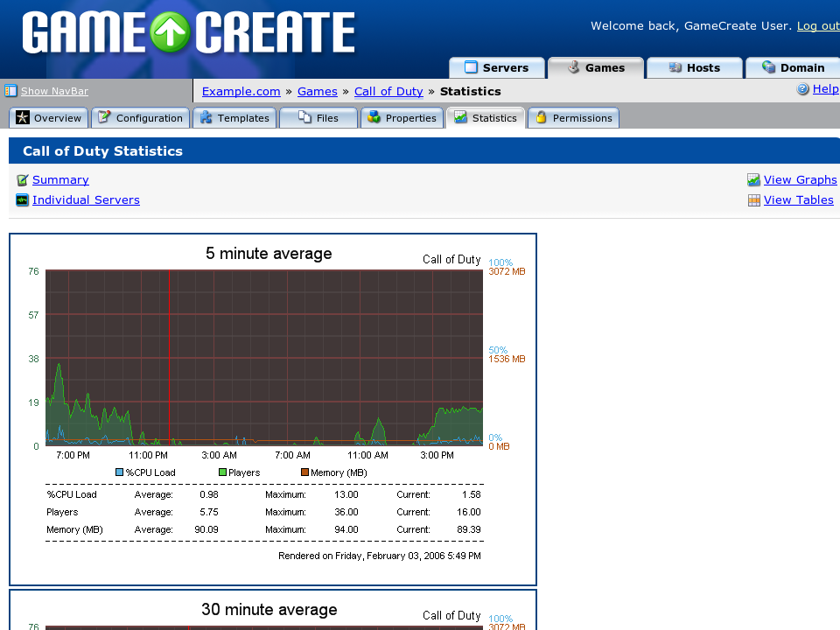Click the 5 minute average graph plot
Viewport: 840px width, 630px height.
point(264,358)
